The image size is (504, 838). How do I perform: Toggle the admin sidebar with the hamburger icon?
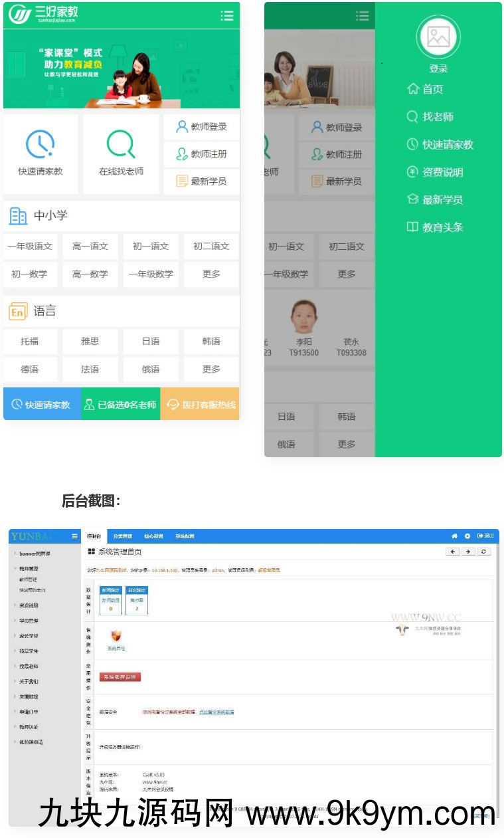click(74, 536)
